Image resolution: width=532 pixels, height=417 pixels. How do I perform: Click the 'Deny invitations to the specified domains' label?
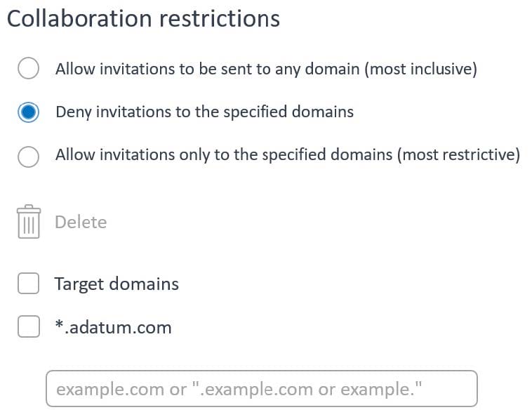tap(204, 112)
